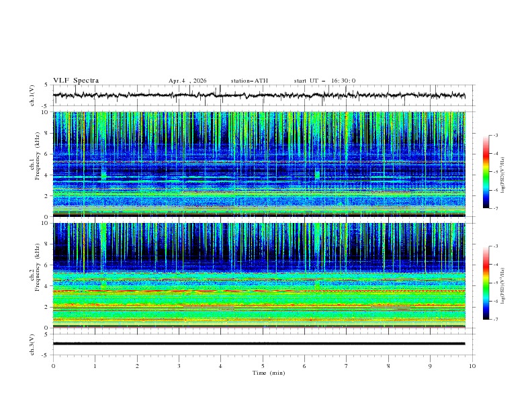The height and width of the screenshot is (411, 532).
Task: Click time axis tick label "6"
Action: (x=304, y=366)
